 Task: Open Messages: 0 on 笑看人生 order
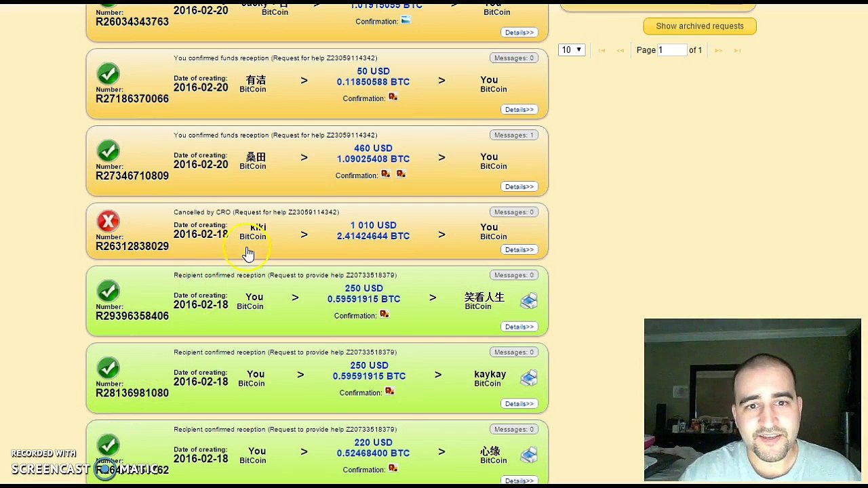pyautogui.click(x=514, y=275)
